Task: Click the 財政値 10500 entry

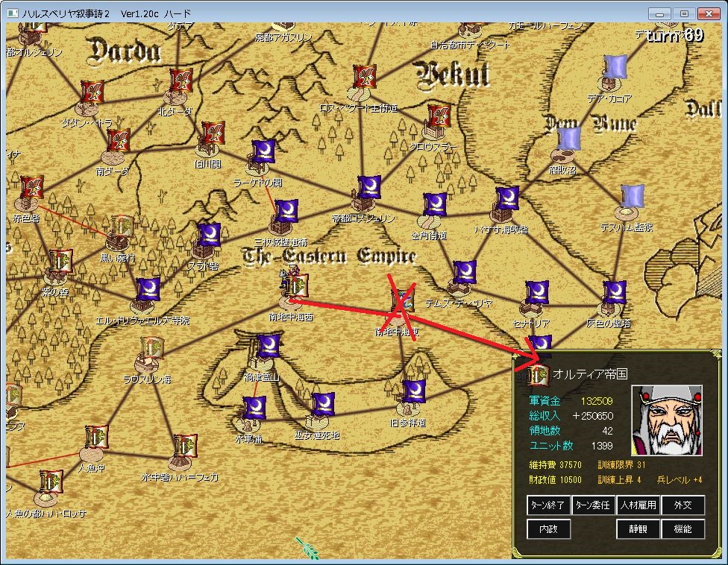Action: (x=555, y=479)
